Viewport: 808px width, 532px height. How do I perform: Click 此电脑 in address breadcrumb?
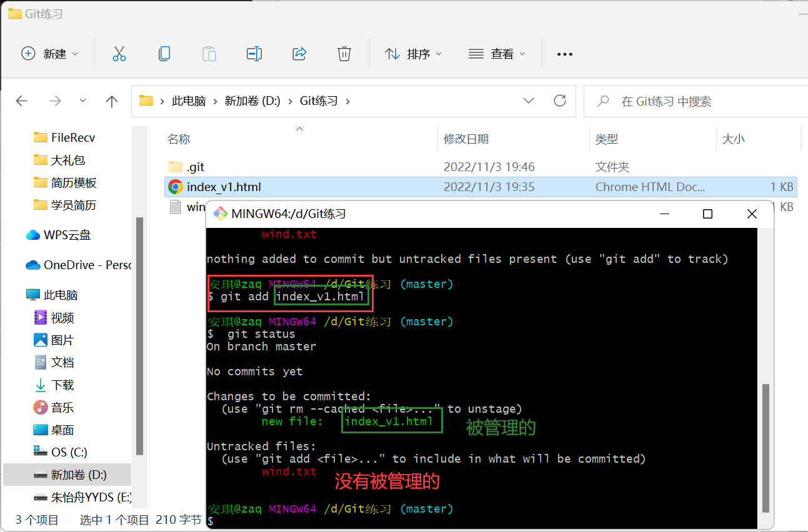click(x=189, y=101)
